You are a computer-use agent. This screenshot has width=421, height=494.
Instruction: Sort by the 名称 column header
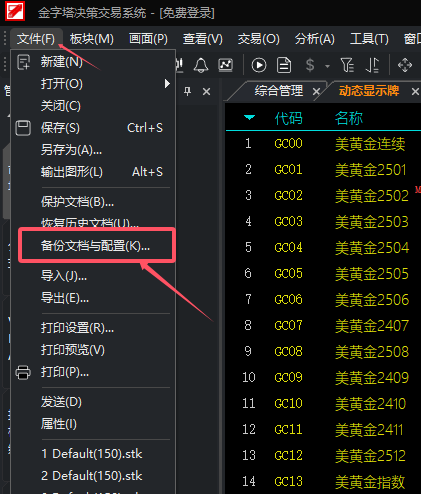pos(349,118)
